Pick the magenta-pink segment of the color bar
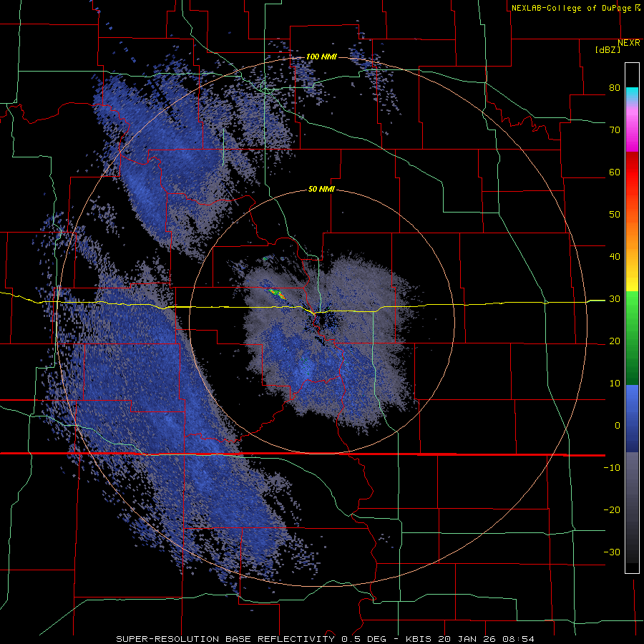644x644 pixels. [x=632, y=130]
